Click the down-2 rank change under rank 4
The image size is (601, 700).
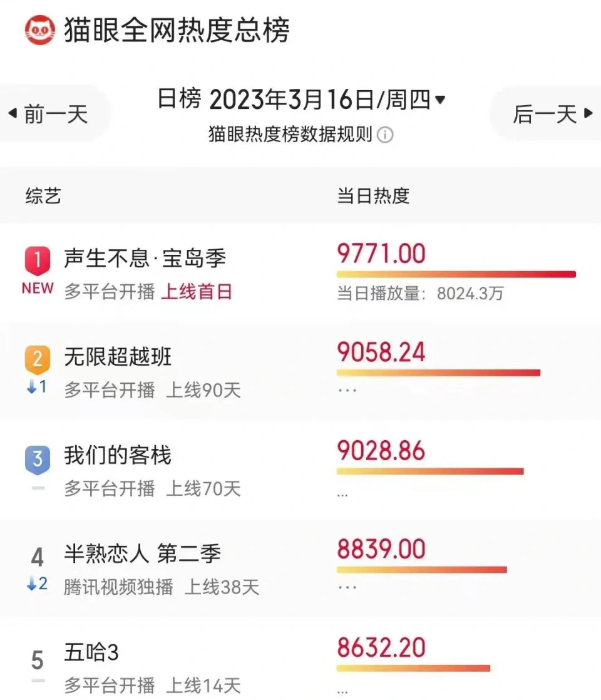coord(37,584)
